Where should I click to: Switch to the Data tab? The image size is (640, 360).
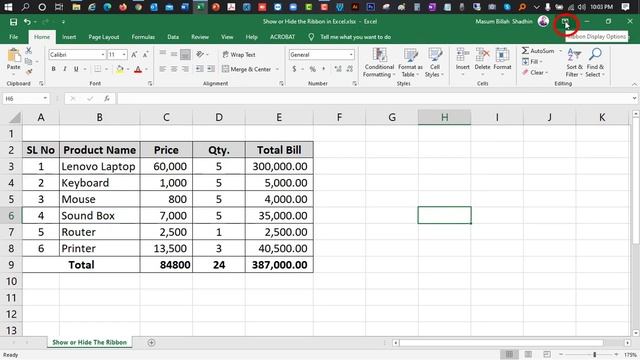point(173,37)
